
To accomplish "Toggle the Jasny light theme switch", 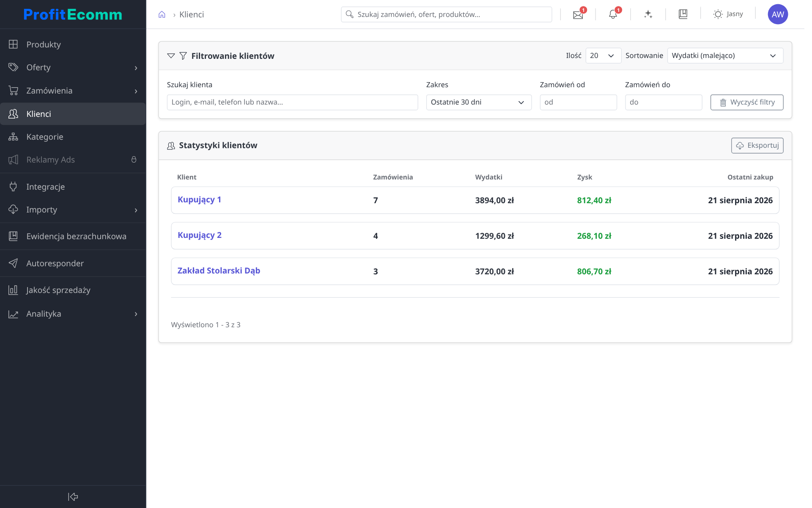I will (728, 14).
